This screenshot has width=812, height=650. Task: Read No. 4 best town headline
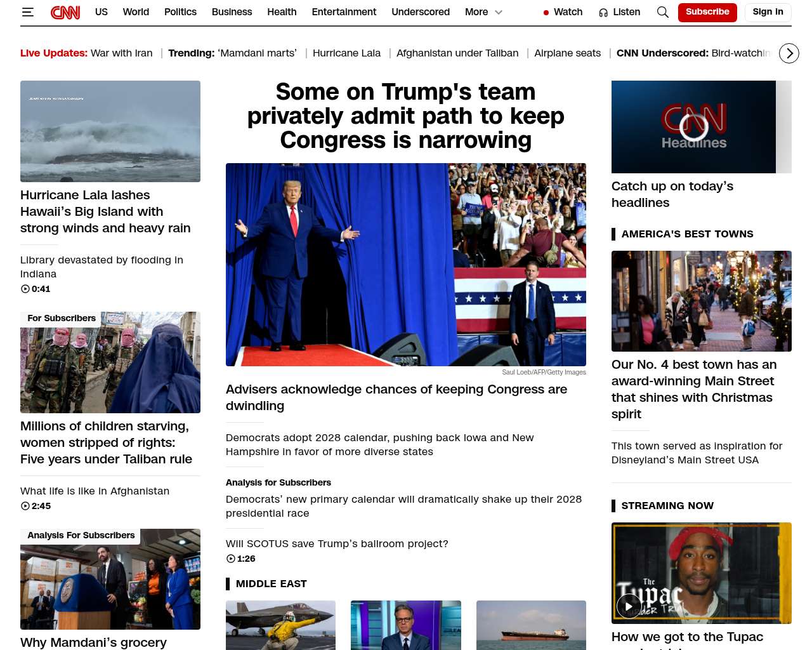click(694, 389)
